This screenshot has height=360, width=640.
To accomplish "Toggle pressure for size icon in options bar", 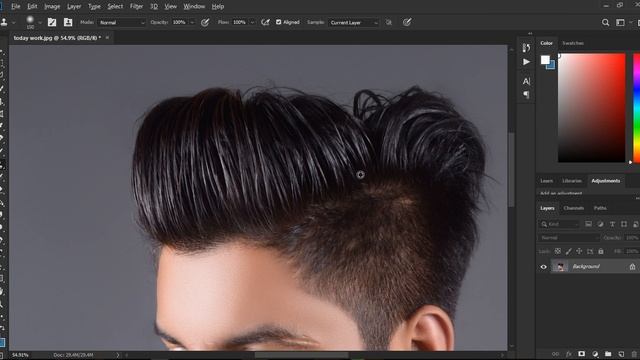I will click(407, 22).
